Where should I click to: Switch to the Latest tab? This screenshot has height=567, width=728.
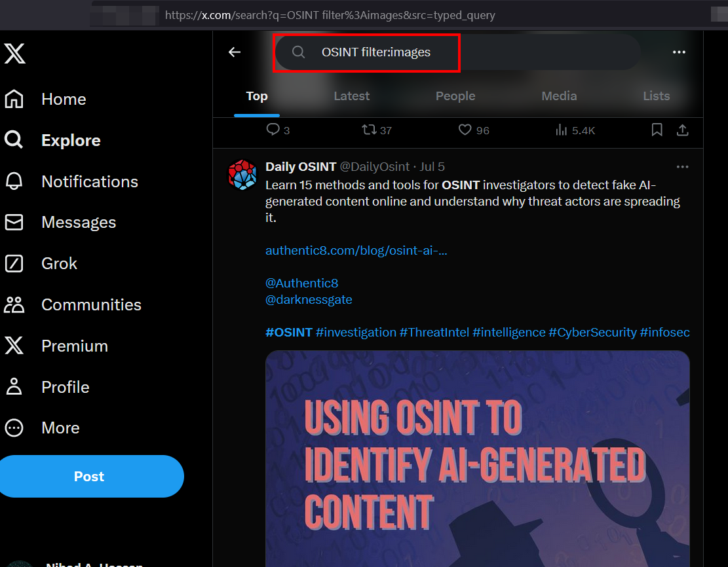click(351, 96)
